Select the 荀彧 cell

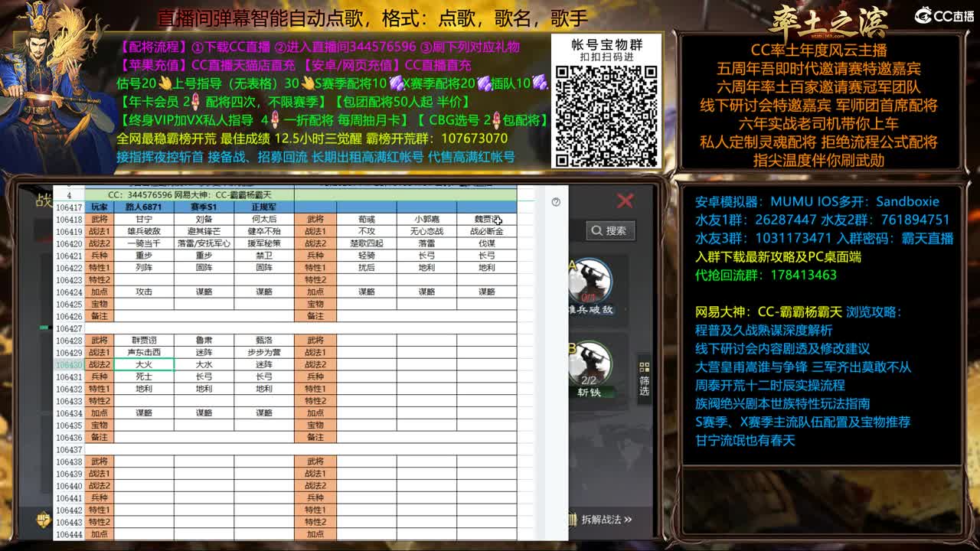pos(367,220)
